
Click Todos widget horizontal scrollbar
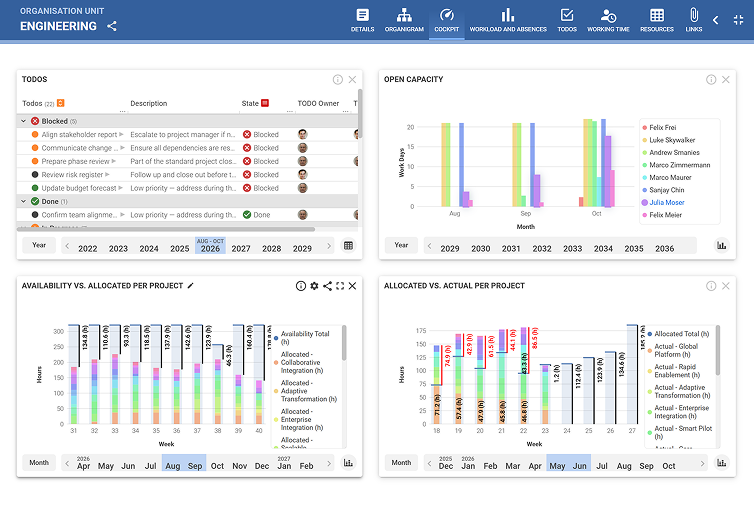click(166, 230)
